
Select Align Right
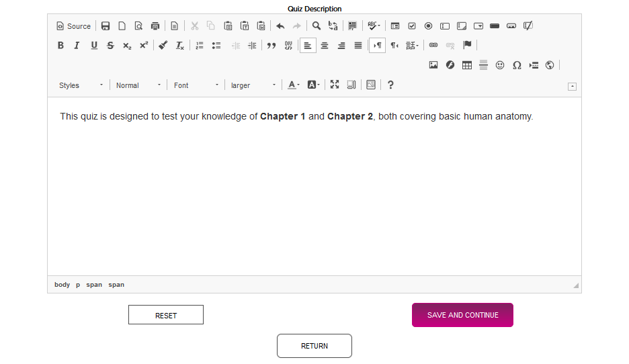pos(341,45)
